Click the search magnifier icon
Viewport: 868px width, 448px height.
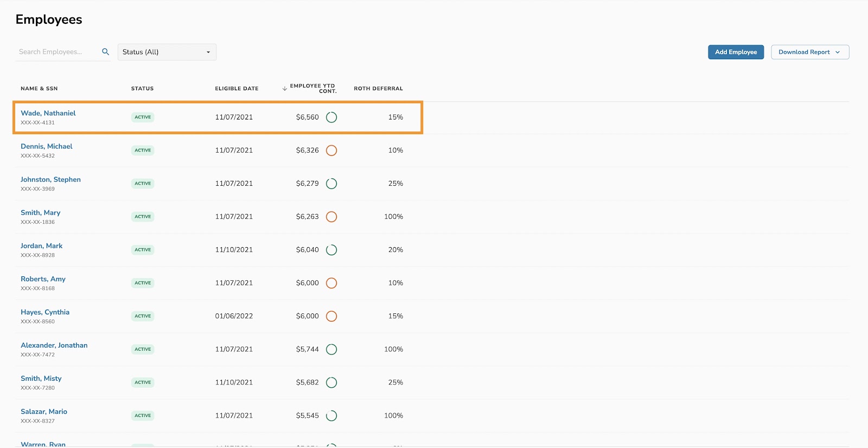(105, 52)
